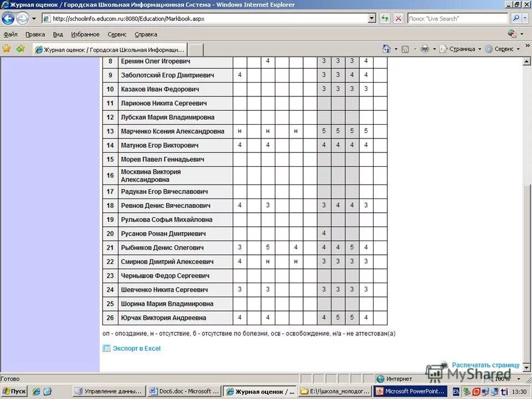Click the page scrollbar up arrow
Image resolution: width=532 pixels, height=399 pixels.
coord(526,62)
